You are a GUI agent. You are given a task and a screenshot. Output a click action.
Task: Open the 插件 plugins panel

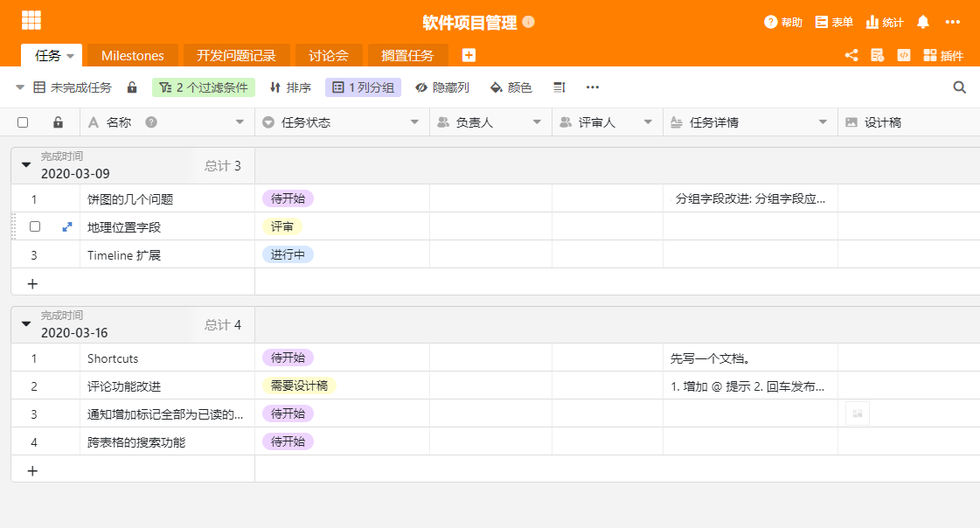click(942, 55)
